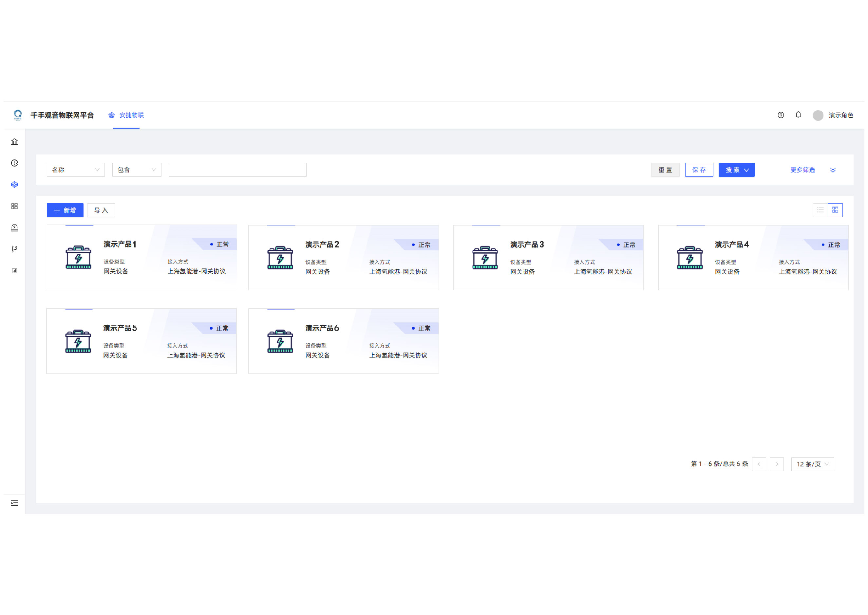Click the notification bell icon

798,115
